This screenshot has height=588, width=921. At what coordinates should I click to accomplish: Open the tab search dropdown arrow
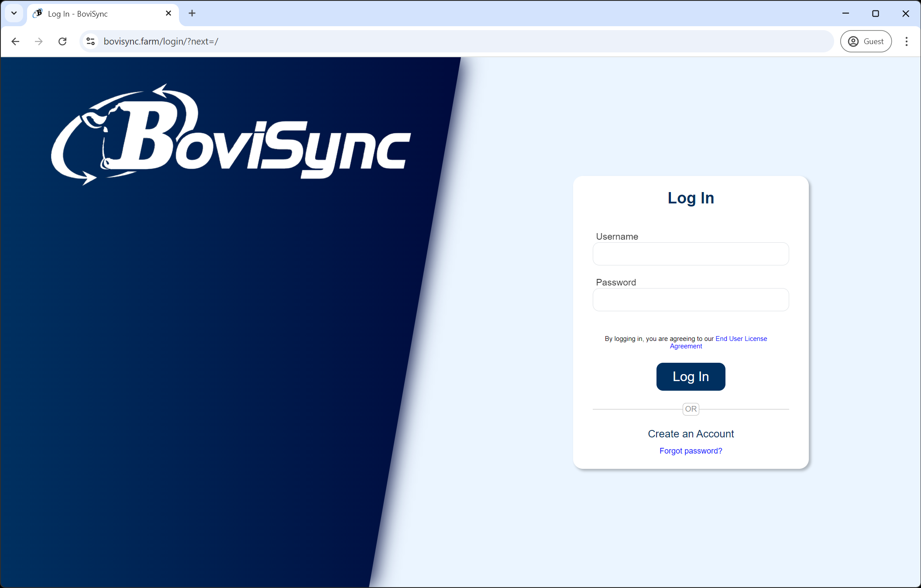pyautogui.click(x=14, y=14)
